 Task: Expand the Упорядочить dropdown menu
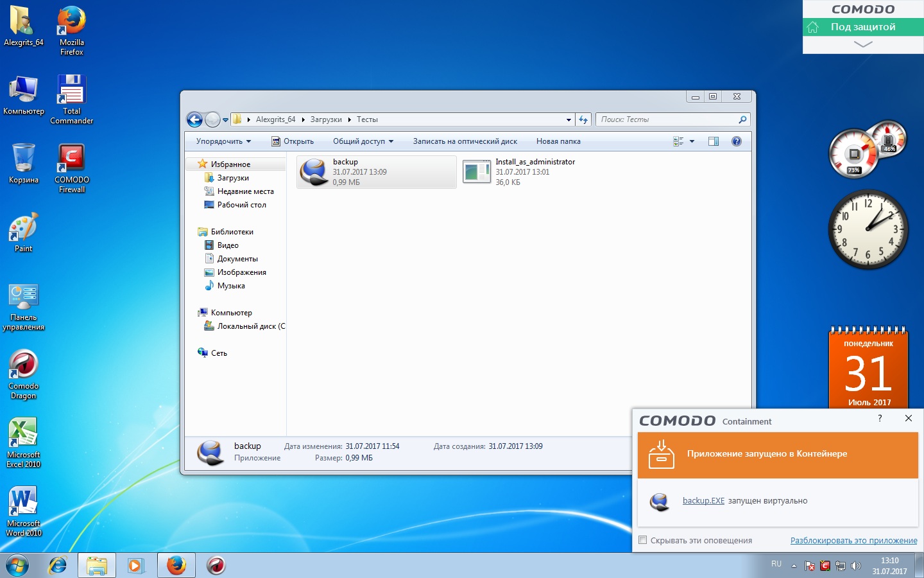tap(223, 141)
